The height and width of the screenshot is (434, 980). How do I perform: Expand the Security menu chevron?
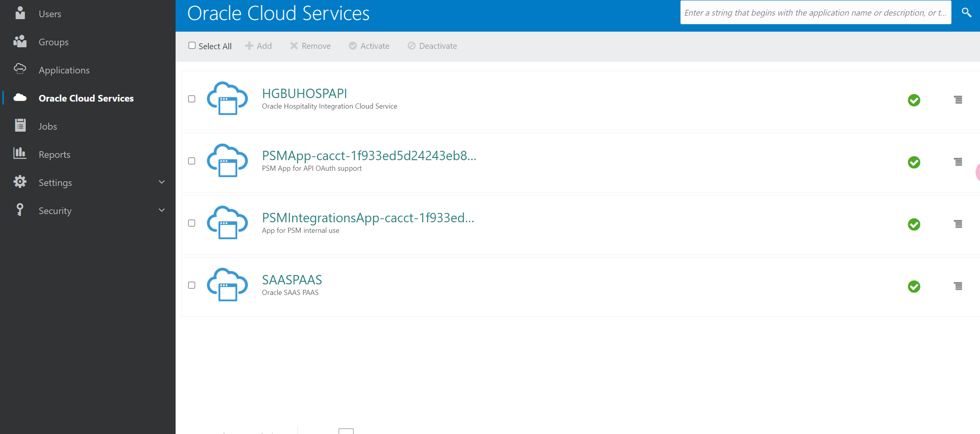[162, 210]
